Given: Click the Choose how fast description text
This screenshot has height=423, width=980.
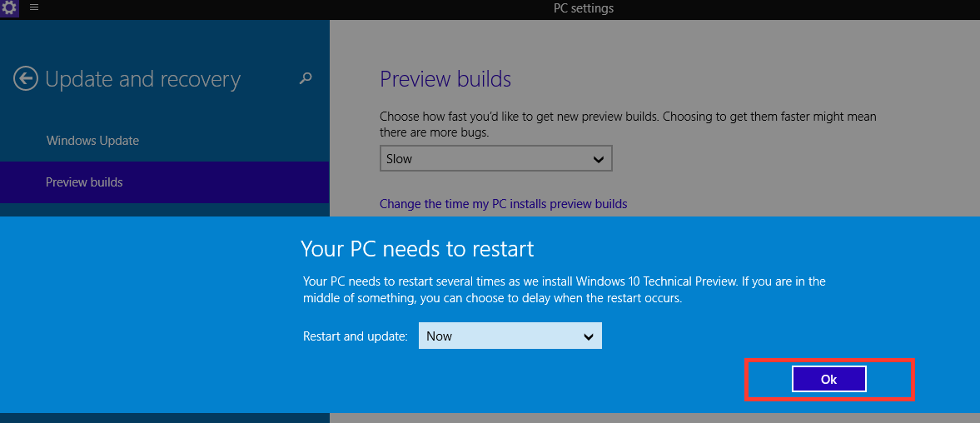Looking at the screenshot, I should point(628,124).
